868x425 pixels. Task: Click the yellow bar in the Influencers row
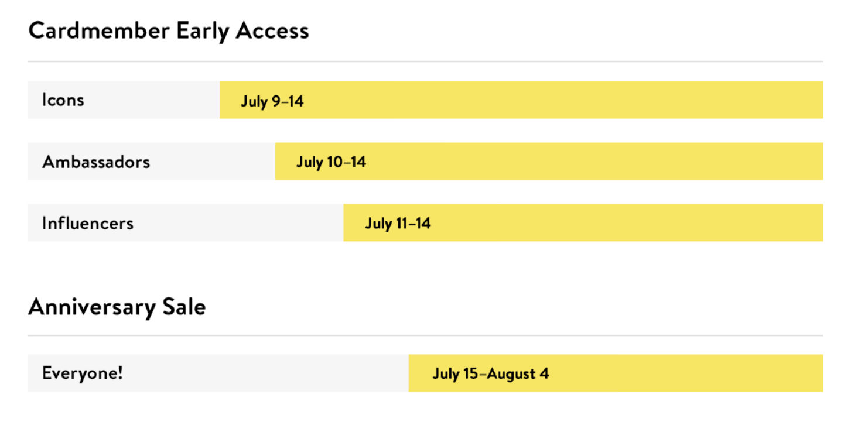pyautogui.click(x=583, y=222)
